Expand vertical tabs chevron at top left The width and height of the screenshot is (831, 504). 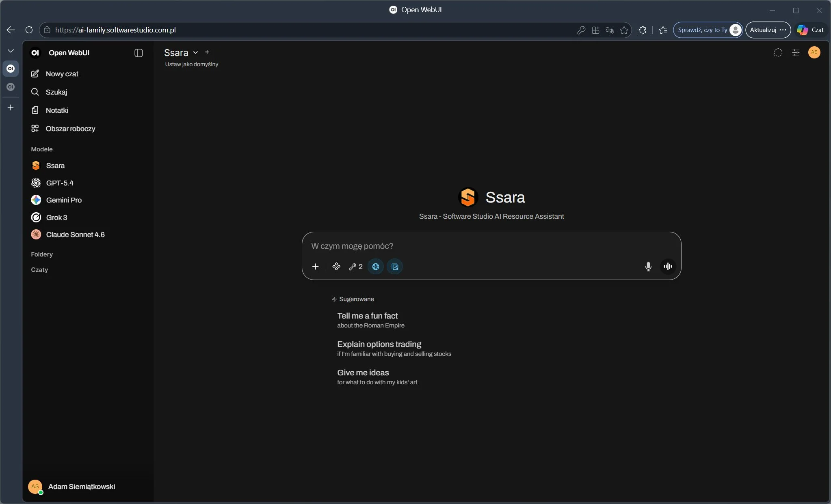(x=11, y=51)
